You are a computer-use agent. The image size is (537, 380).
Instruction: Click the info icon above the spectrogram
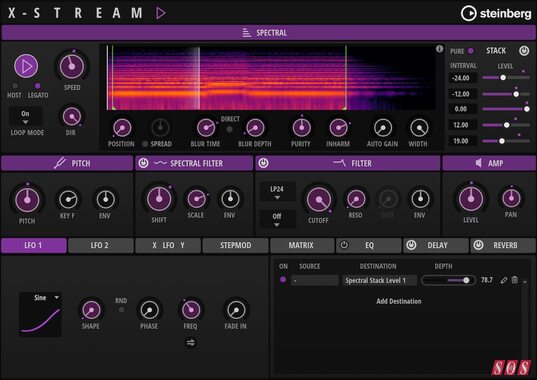pos(439,49)
